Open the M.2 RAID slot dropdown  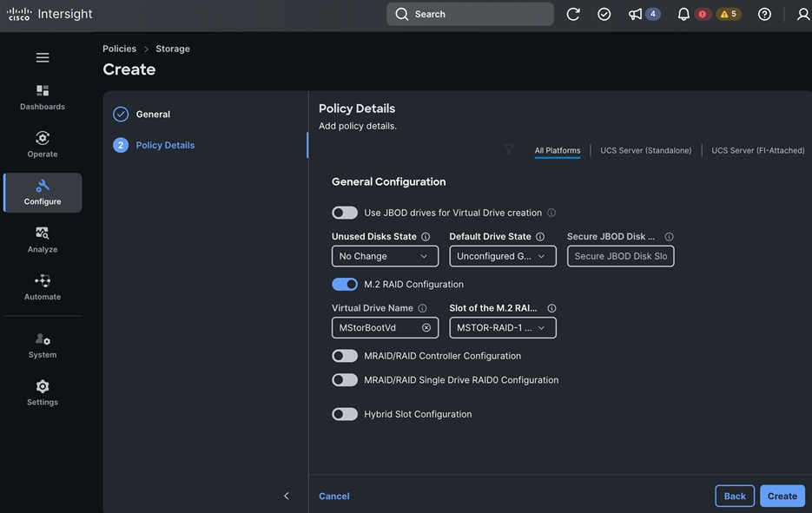tap(503, 328)
